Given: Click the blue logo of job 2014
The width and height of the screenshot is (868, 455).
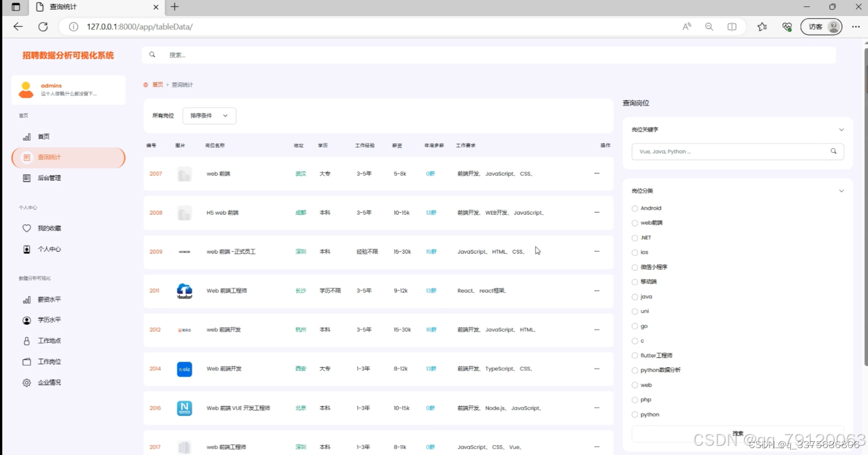Looking at the screenshot, I should [x=185, y=369].
